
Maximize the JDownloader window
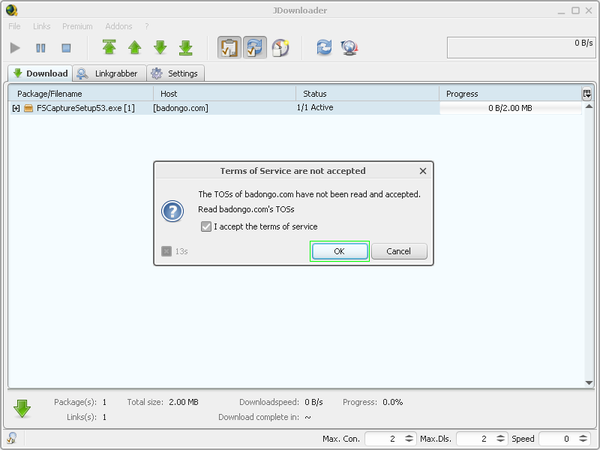pos(576,11)
